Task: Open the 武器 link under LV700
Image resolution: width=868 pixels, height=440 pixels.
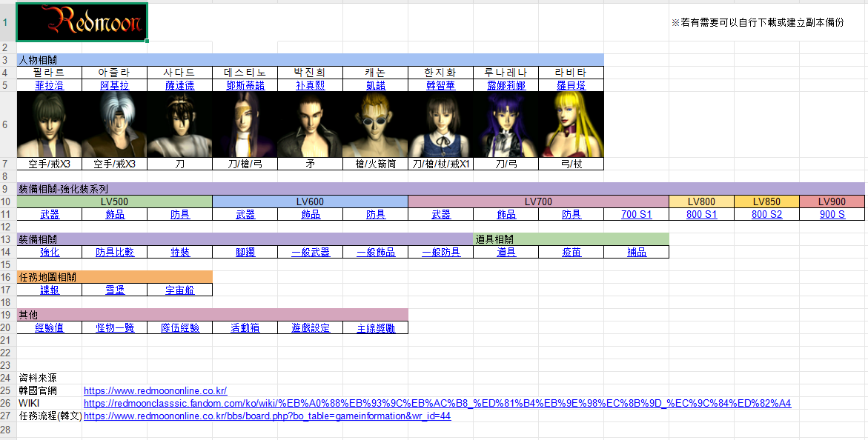Action: (440, 215)
